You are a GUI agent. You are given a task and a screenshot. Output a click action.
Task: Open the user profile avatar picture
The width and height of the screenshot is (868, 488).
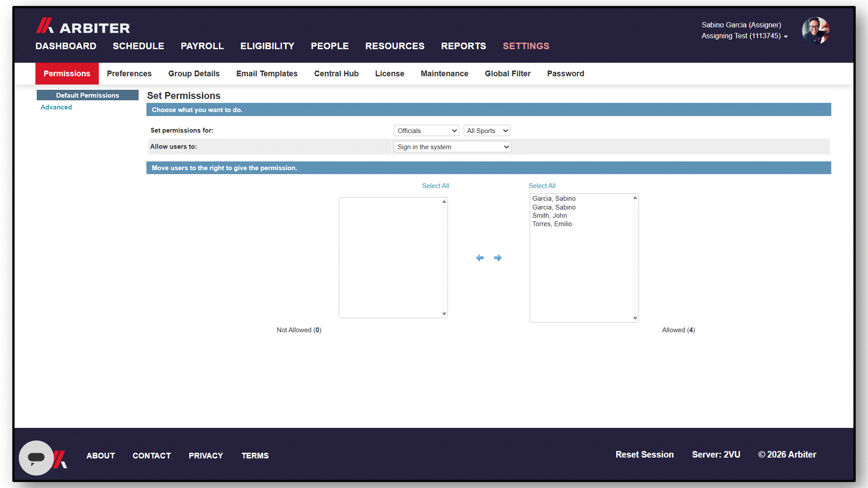(815, 30)
